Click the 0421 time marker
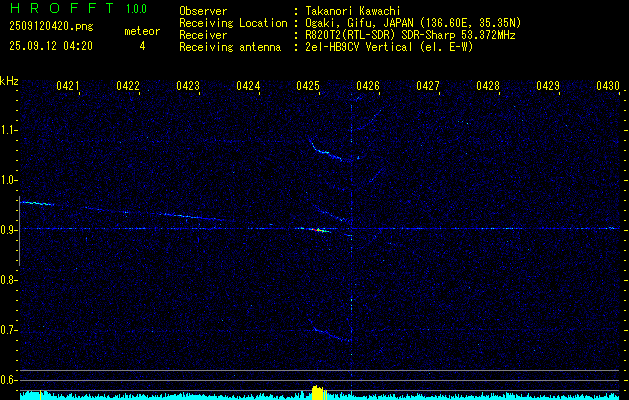The image size is (629, 400). pyautogui.click(x=68, y=86)
